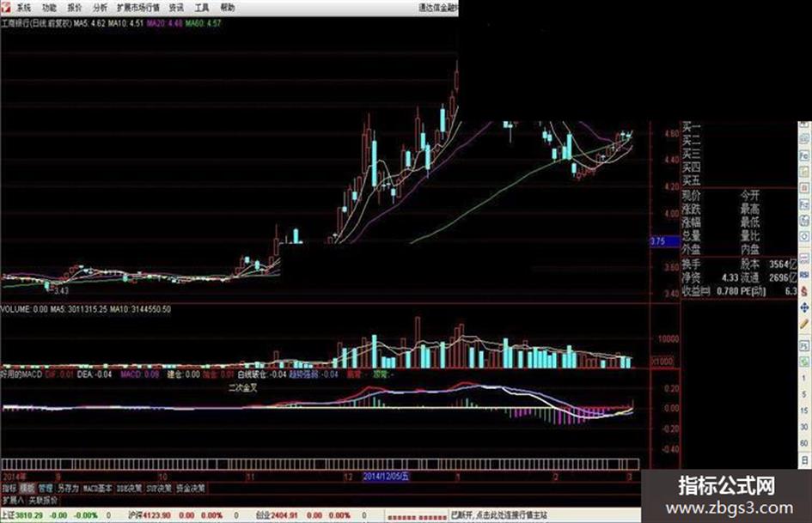Open the 资讯 menu
Image resolution: width=812 pixels, height=523 pixels.
(176, 8)
